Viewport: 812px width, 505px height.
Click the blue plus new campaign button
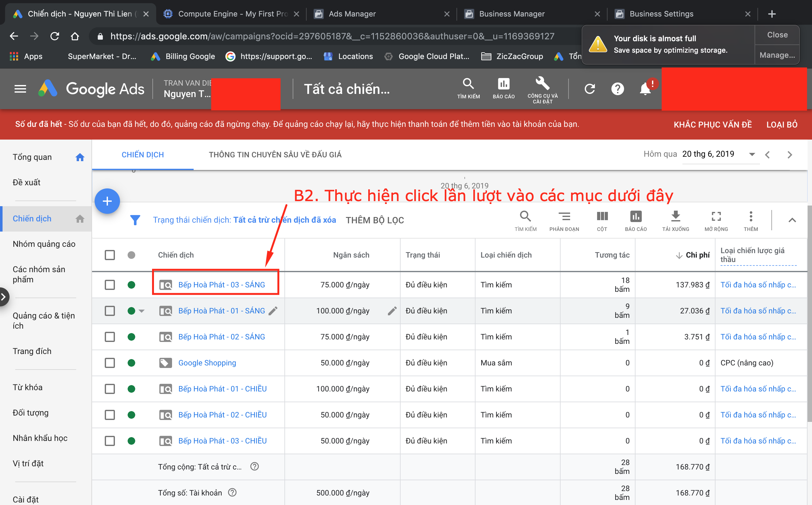[x=107, y=201]
